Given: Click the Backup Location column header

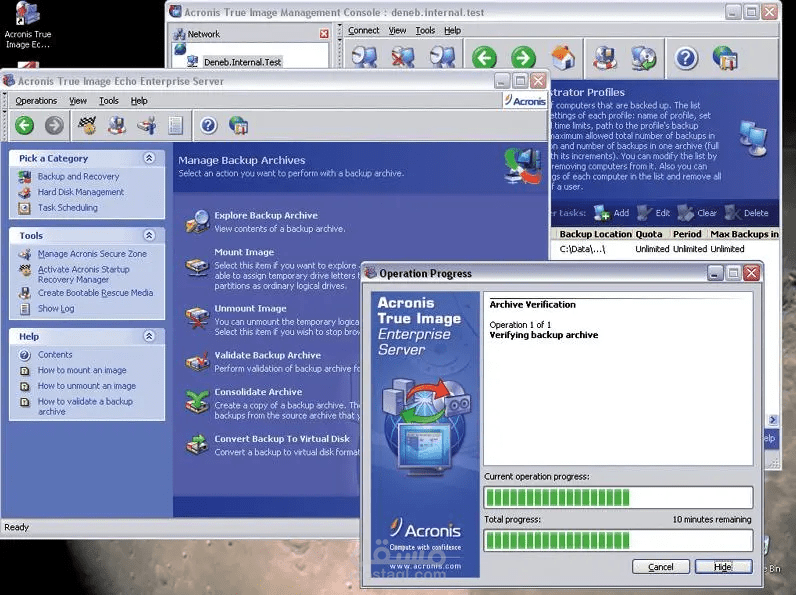Looking at the screenshot, I should (595, 234).
